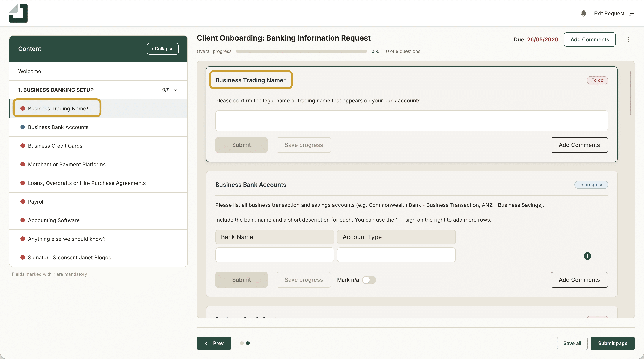Image resolution: width=644 pixels, height=359 pixels.
Task: Add Comments on Business Trading Name card
Action: pos(579,145)
